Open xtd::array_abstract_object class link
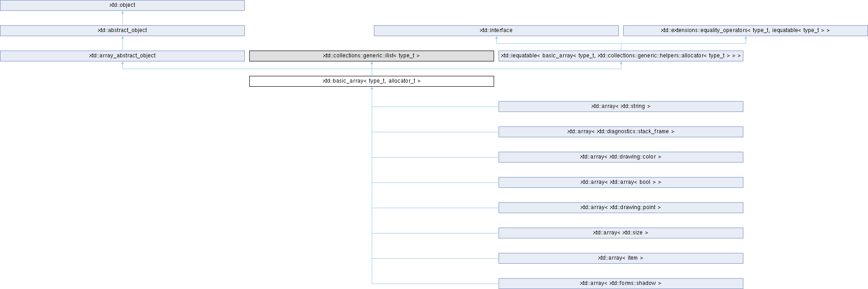Image resolution: width=868 pixels, height=289 pixels. click(122, 56)
